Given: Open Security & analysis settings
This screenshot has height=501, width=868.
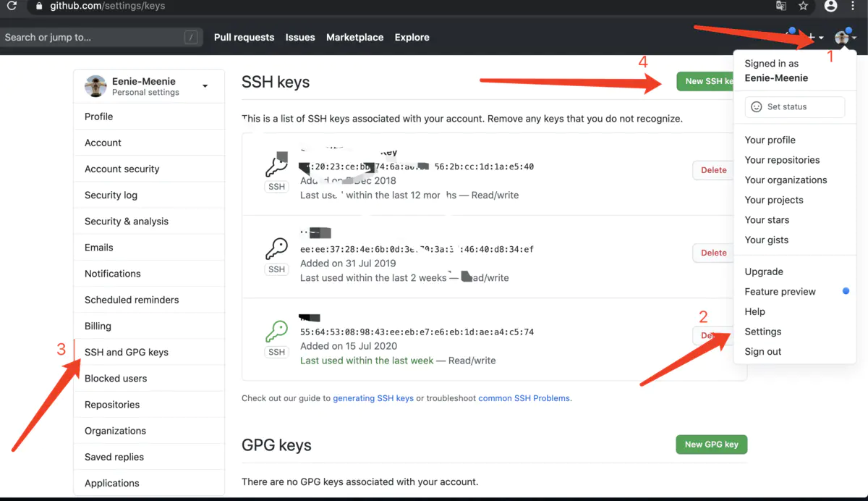Looking at the screenshot, I should 149,221.
